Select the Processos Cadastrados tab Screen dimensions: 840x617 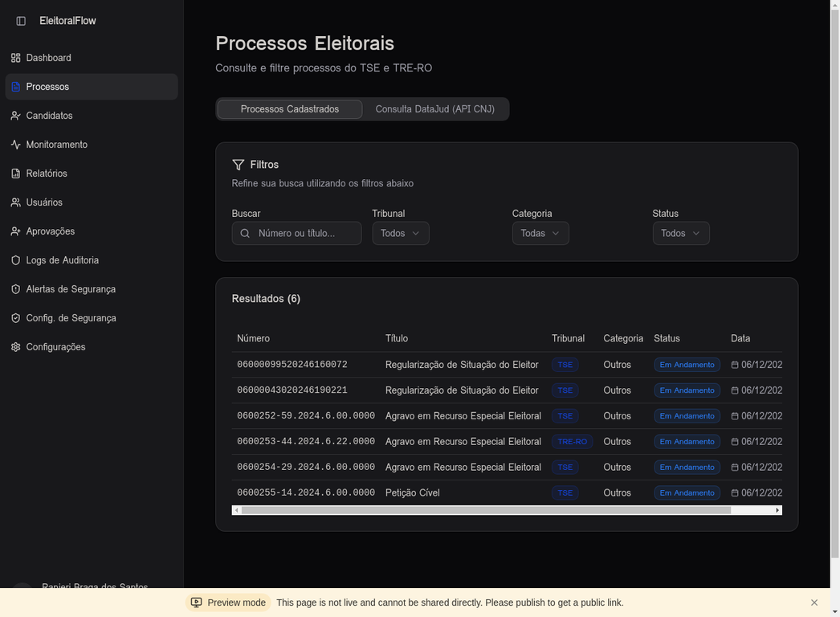(289, 109)
